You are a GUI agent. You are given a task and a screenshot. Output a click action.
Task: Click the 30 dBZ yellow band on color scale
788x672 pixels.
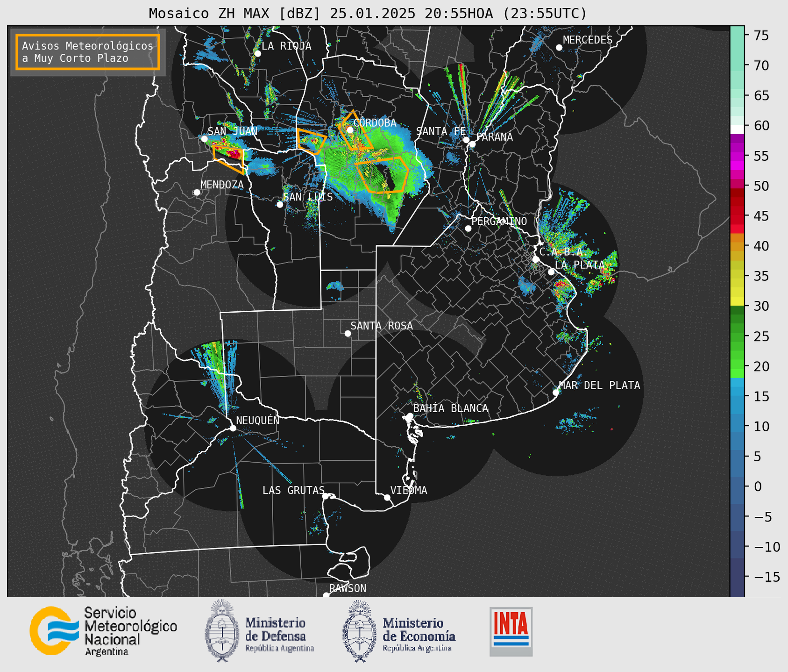pyautogui.click(x=737, y=302)
